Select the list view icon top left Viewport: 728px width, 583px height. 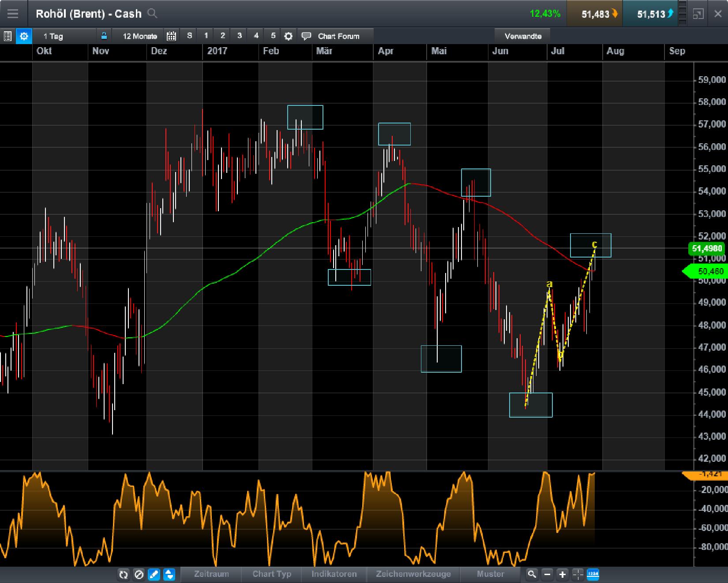click(7, 36)
